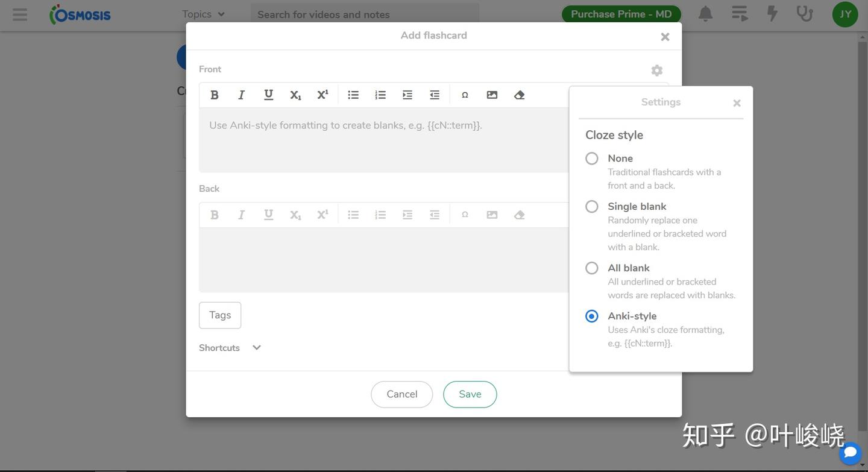Clear formatting in Back editor
Viewport: 868px width, 472px height.
[x=519, y=215]
